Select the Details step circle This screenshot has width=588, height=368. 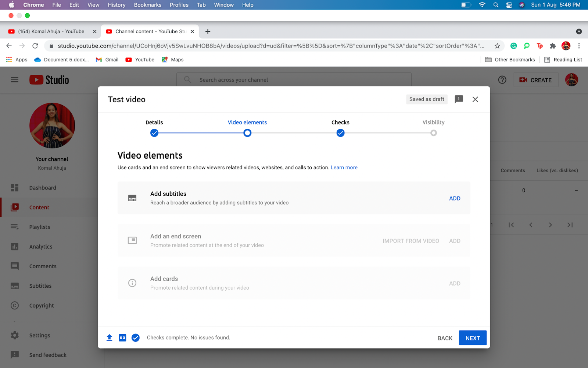(x=154, y=133)
